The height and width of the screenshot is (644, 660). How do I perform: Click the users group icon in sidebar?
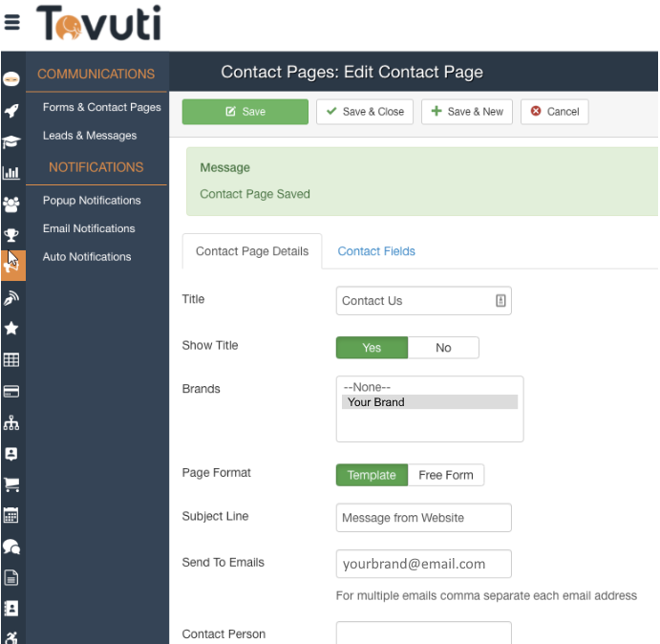pos(11,204)
